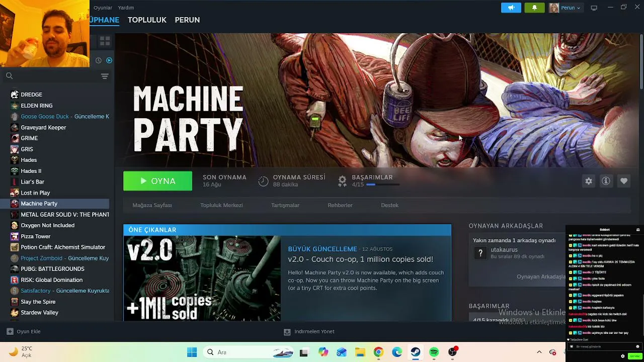Show hidden system tray icons chevron
Image resolution: width=644 pixels, height=362 pixels.
pyautogui.click(x=539, y=352)
